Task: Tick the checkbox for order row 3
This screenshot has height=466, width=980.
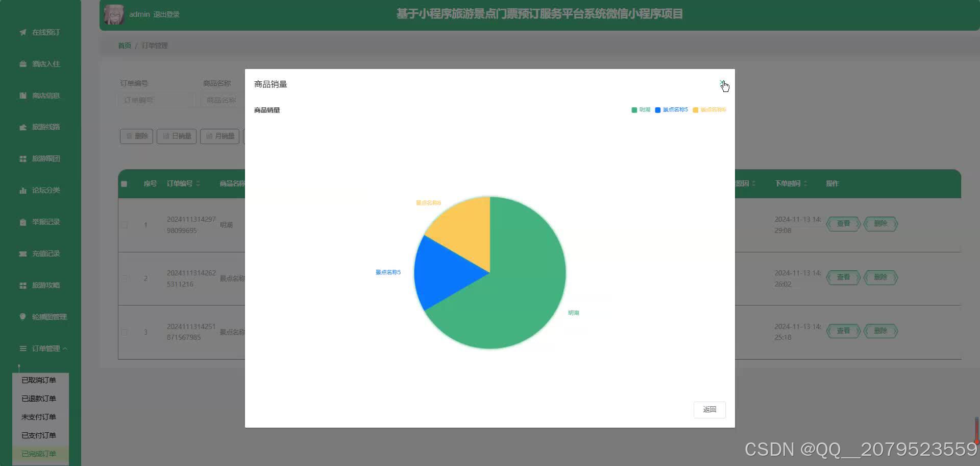Action: click(124, 332)
